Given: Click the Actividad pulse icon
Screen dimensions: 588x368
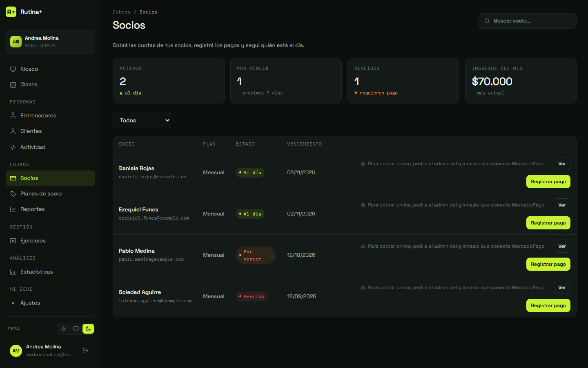Looking at the screenshot, I should pyautogui.click(x=13, y=147).
